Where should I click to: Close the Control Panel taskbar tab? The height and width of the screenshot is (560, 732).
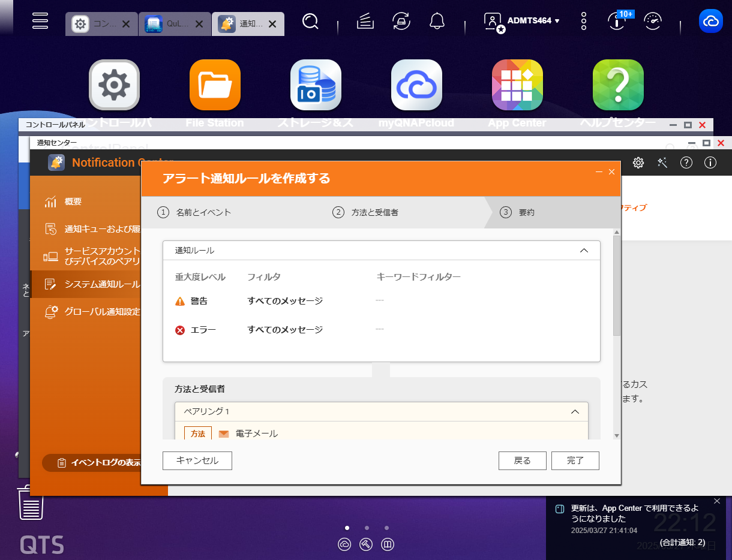click(125, 25)
